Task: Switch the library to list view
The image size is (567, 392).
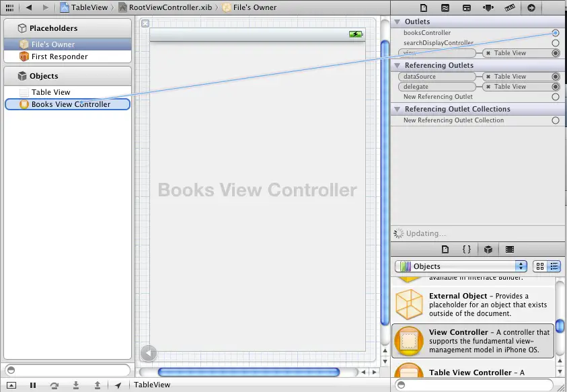Action: [x=555, y=266]
